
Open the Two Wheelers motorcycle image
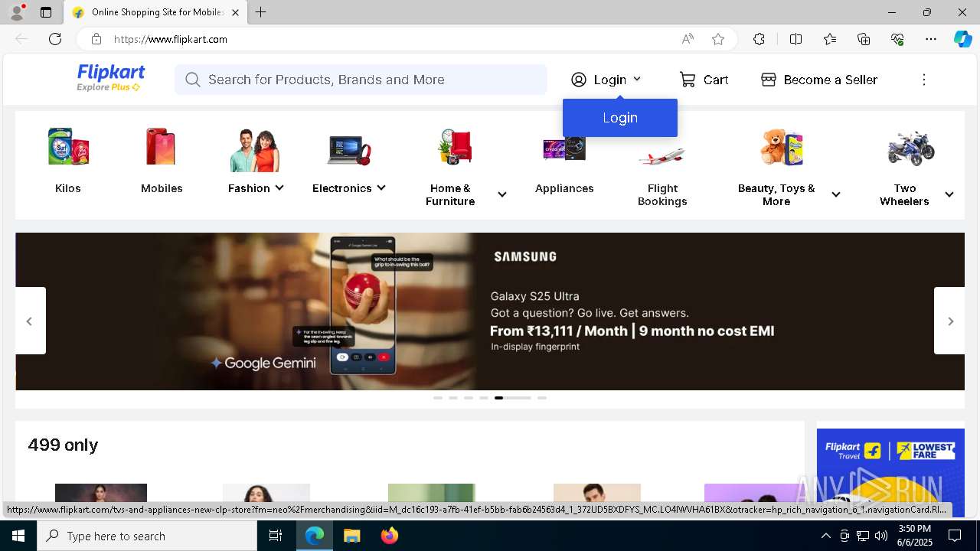[x=911, y=148]
